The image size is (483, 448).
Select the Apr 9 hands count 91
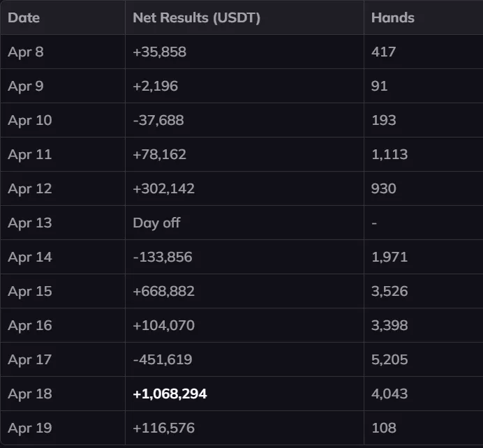380,86
